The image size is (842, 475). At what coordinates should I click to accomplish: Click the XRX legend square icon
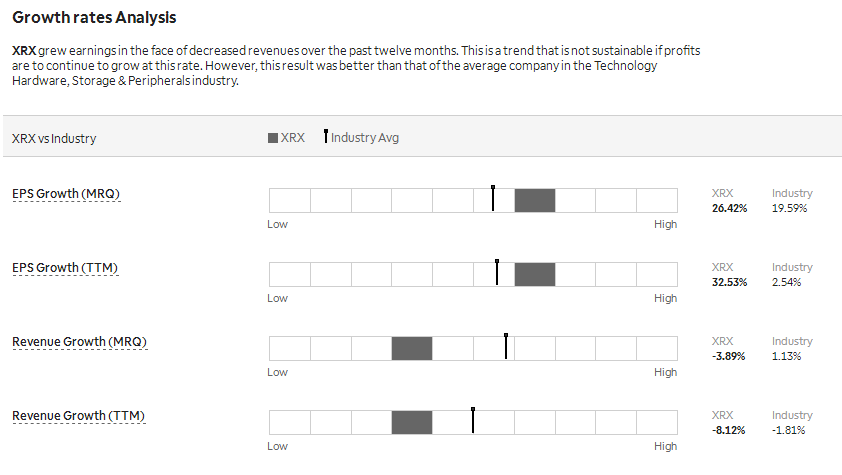point(273,138)
